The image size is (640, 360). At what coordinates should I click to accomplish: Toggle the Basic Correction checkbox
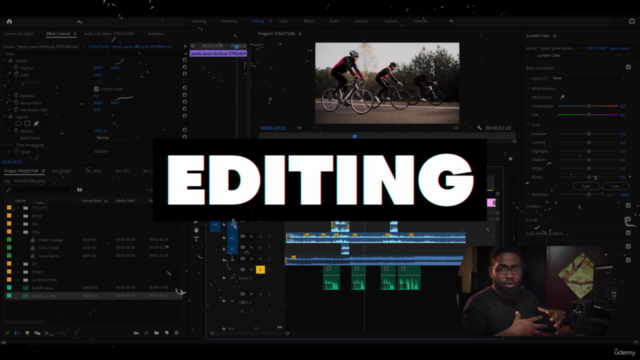point(628,67)
